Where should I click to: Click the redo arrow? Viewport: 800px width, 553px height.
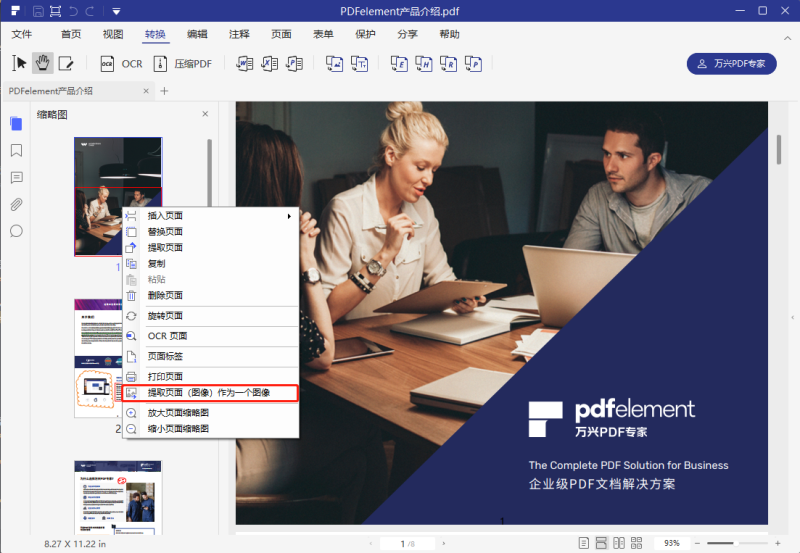(x=90, y=11)
